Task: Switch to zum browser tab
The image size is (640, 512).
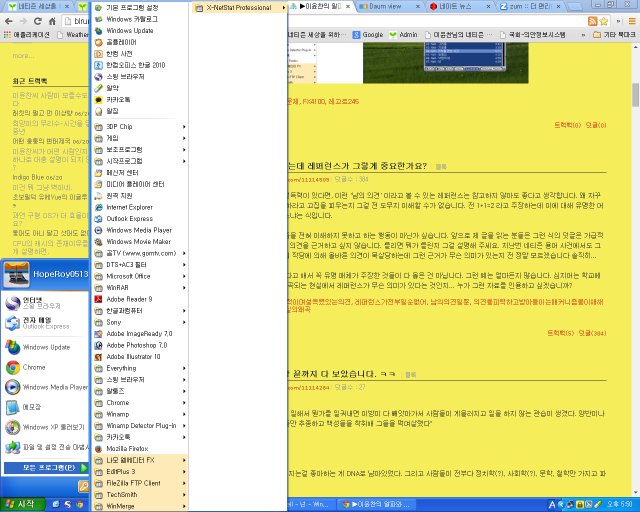Action: (x=531, y=6)
